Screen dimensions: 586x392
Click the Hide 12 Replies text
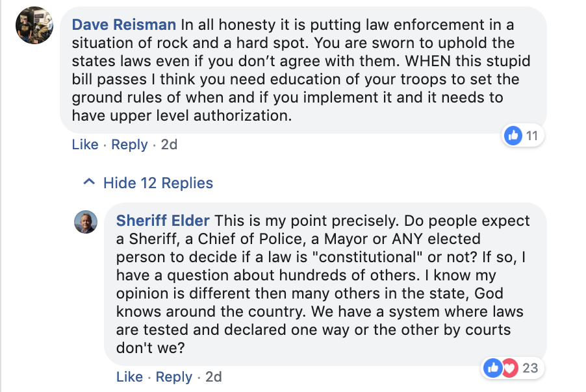[x=158, y=183]
